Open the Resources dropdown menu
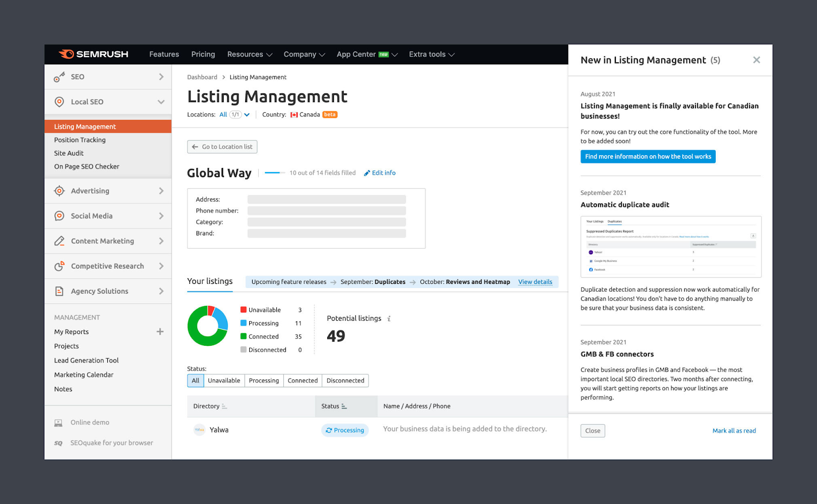Viewport: 817px width, 504px height. [250, 54]
